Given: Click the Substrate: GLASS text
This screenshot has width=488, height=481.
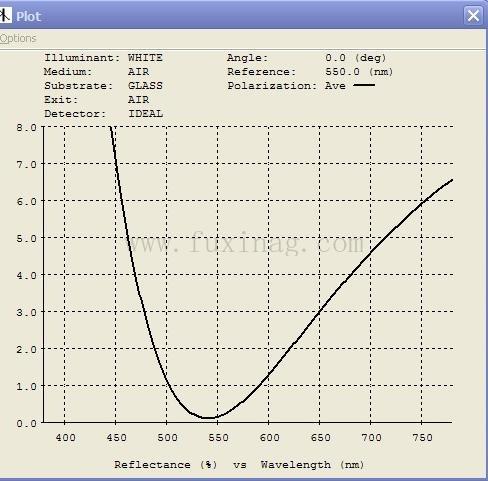Looking at the screenshot, I should (x=103, y=86).
